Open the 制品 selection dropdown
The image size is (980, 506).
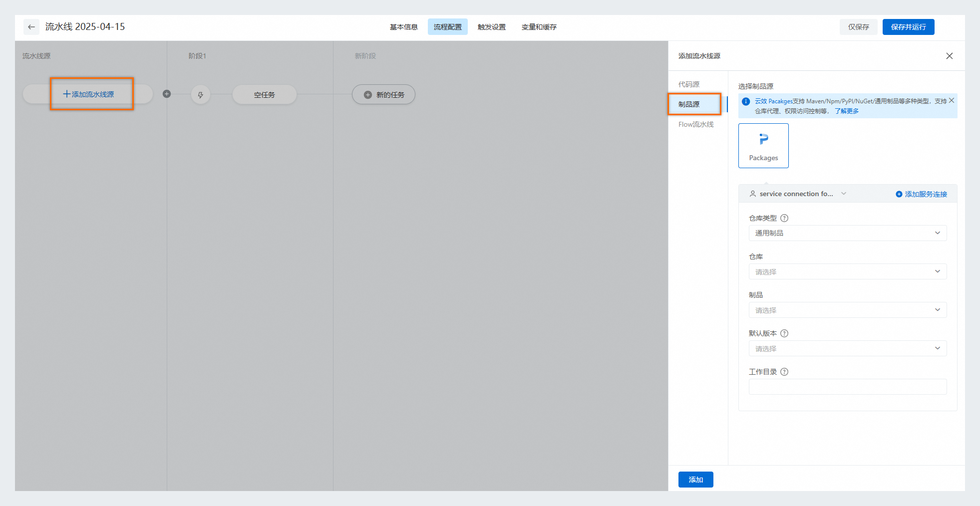coord(848,310)
